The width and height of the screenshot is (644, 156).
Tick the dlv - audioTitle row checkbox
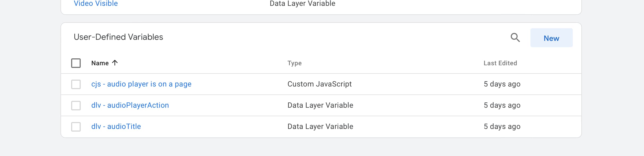click(76, 127)
